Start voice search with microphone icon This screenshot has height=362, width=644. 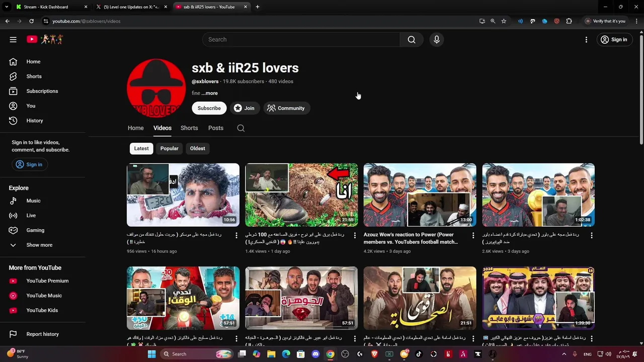[x=437, y=39]
